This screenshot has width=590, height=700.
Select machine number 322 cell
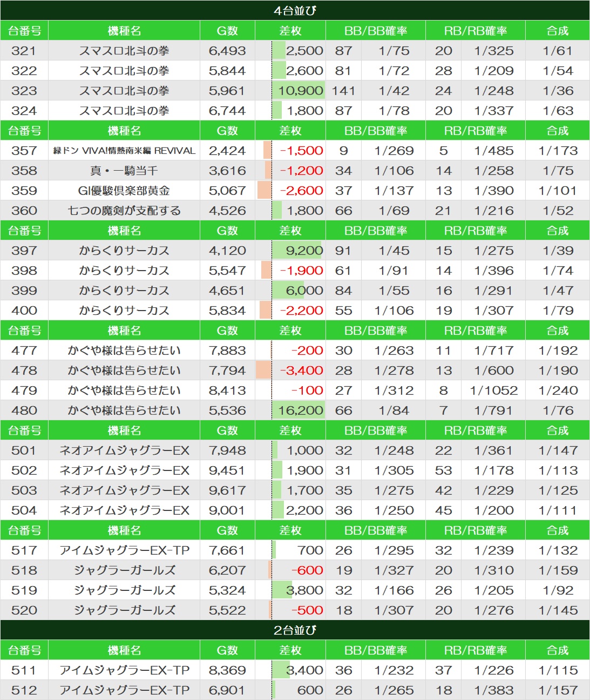(x=24, y=71)
